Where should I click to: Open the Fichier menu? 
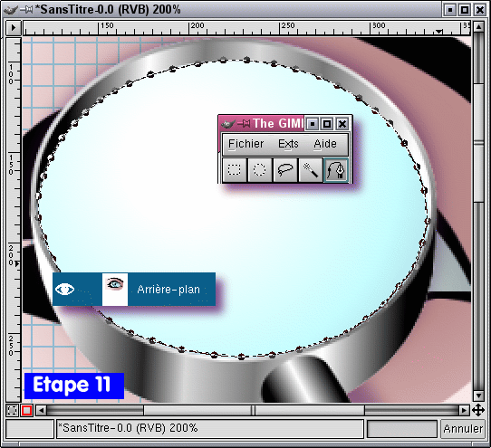click(246, 144)
